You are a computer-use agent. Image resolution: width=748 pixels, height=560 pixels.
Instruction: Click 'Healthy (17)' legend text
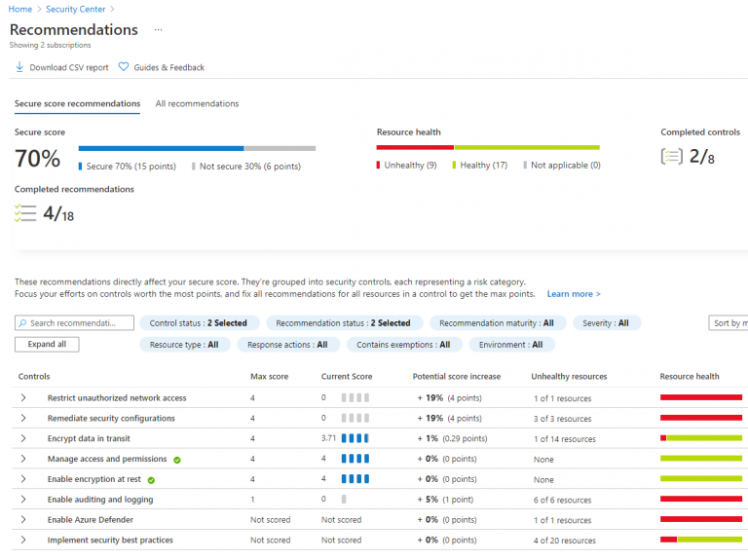coord(484,165)
